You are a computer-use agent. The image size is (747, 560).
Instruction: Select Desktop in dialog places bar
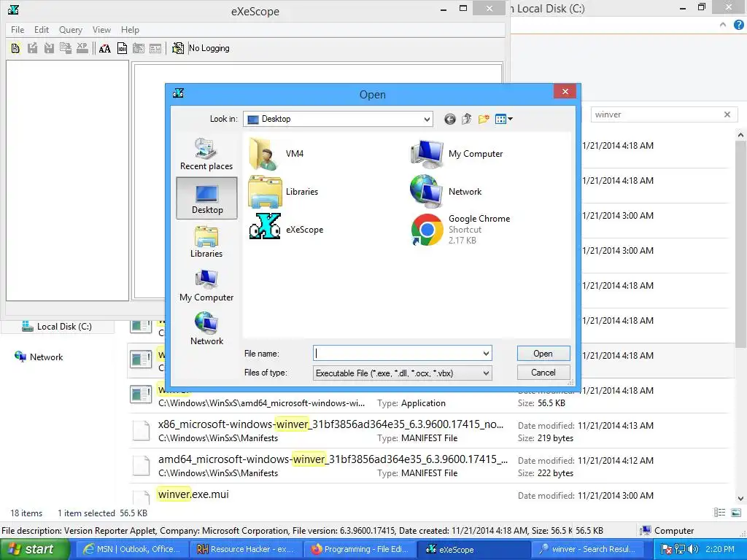tap(206, 198)
